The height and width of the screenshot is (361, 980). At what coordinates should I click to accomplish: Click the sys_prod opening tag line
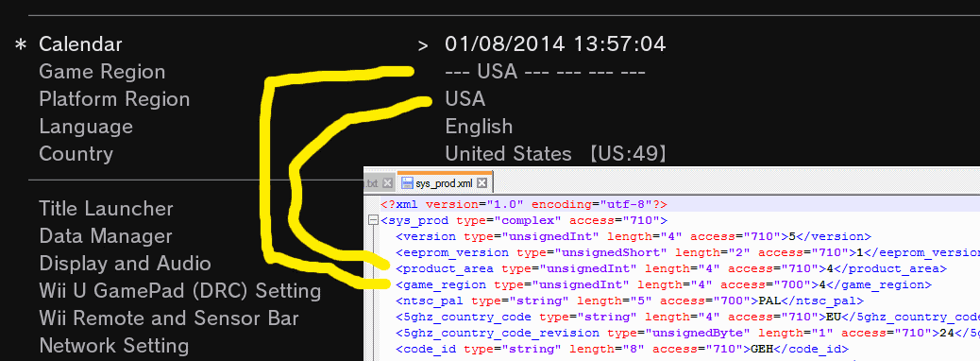[524, 220]
